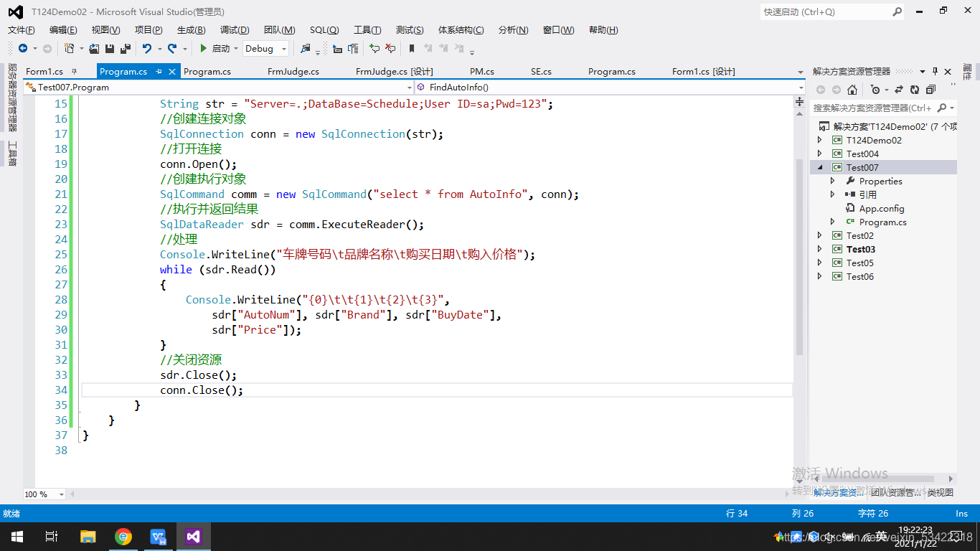Expand the Program.cs node in Solution Explorer

point(833,222)
